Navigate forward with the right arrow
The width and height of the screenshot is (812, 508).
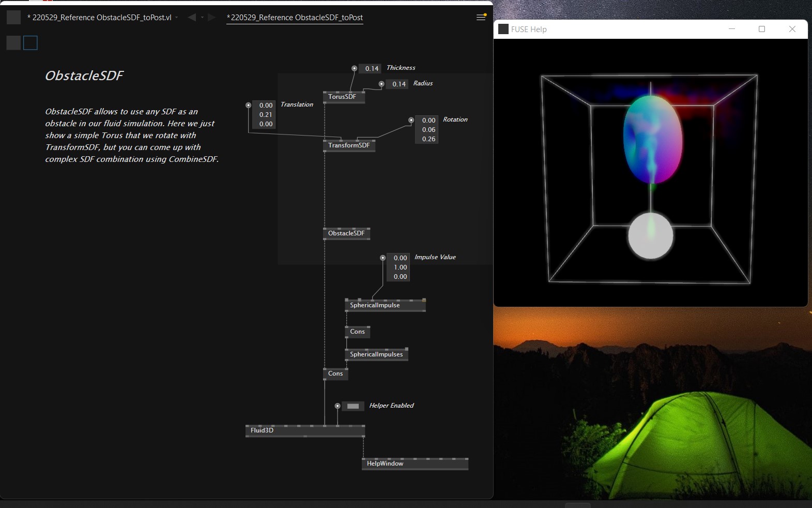(x=211, y=17)
